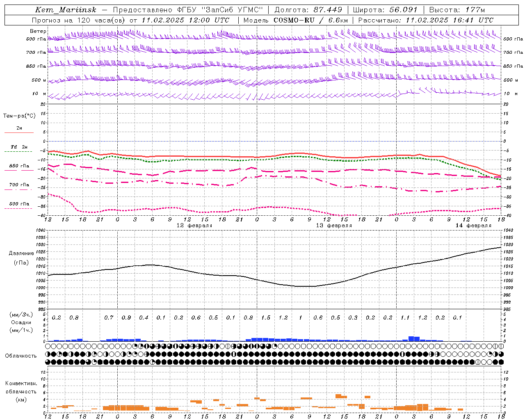
Task: Click the Рассчитано 11.02.2025 16:41 UTC timestamp
Action: [x=426, y=20]
